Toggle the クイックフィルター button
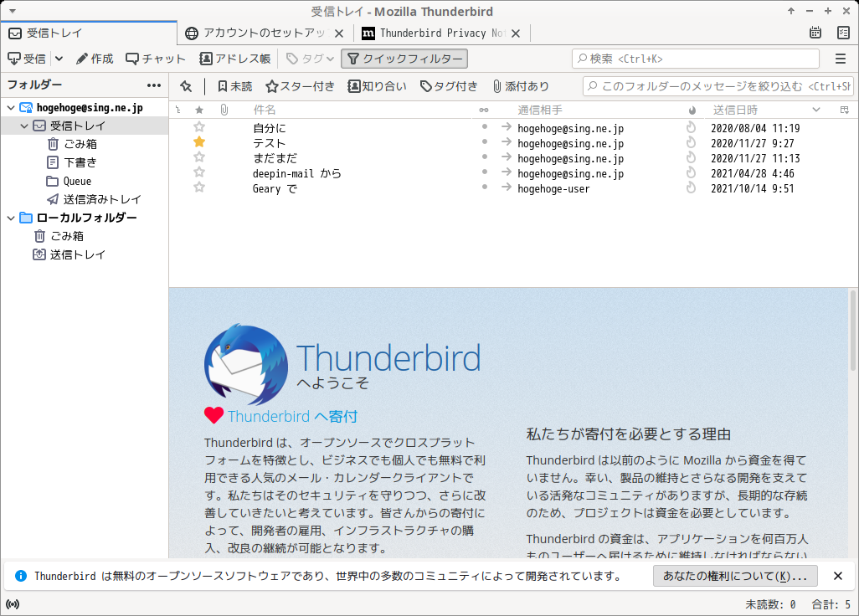The height and width of the screenshot is (616, 859). click(404, 59)
